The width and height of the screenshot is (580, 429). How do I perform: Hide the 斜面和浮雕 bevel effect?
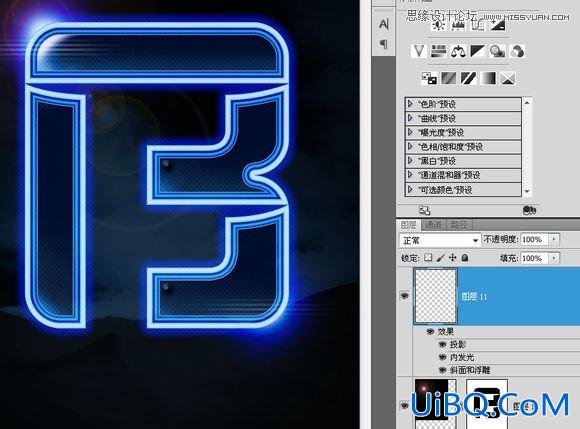point(442,370)
